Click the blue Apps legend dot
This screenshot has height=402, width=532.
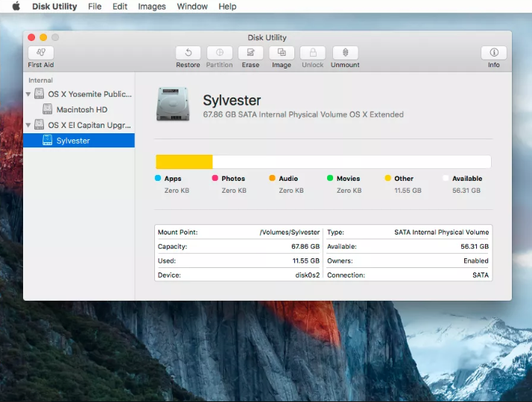tap(158, 178)
